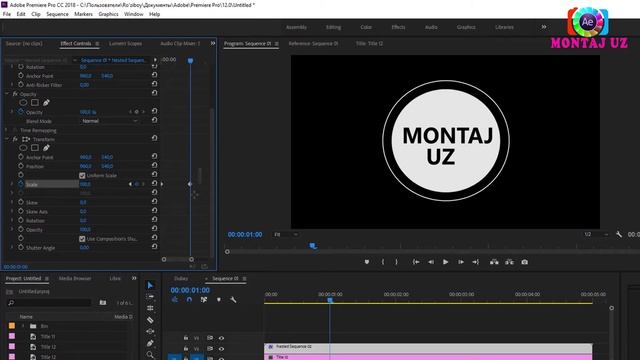
Task: Go to Out point
Action: [476, 262]
